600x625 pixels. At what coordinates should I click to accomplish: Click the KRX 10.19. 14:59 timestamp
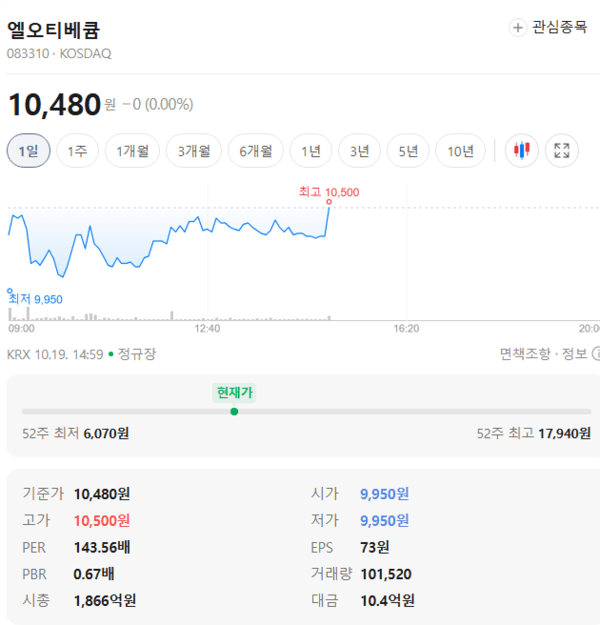(55, 354)
